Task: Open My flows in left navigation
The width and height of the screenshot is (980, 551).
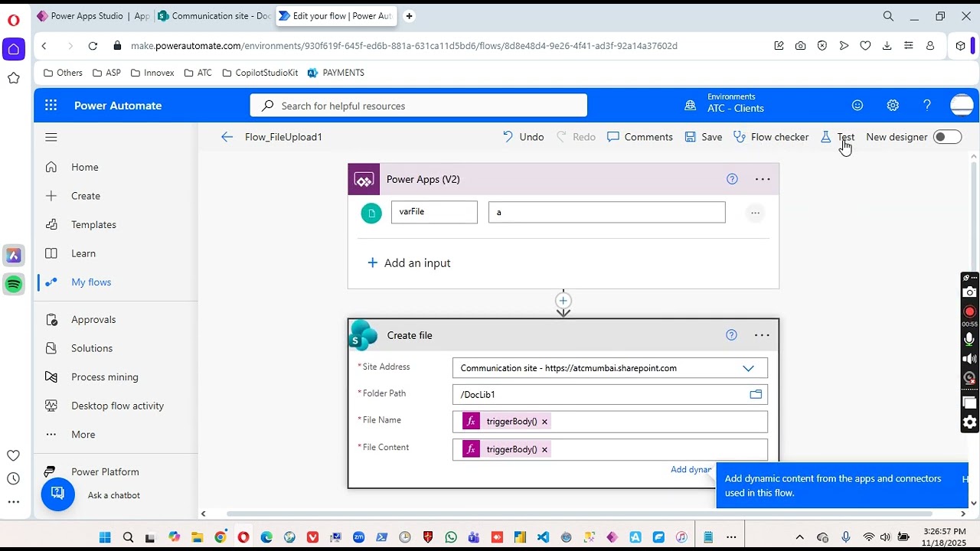Action: coord(91,282)
